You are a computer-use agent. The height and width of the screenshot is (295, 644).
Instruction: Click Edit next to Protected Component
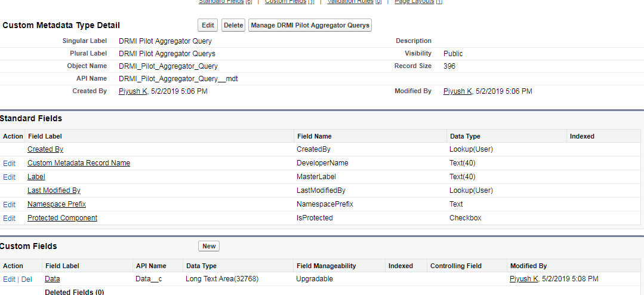tap(10, 218)
